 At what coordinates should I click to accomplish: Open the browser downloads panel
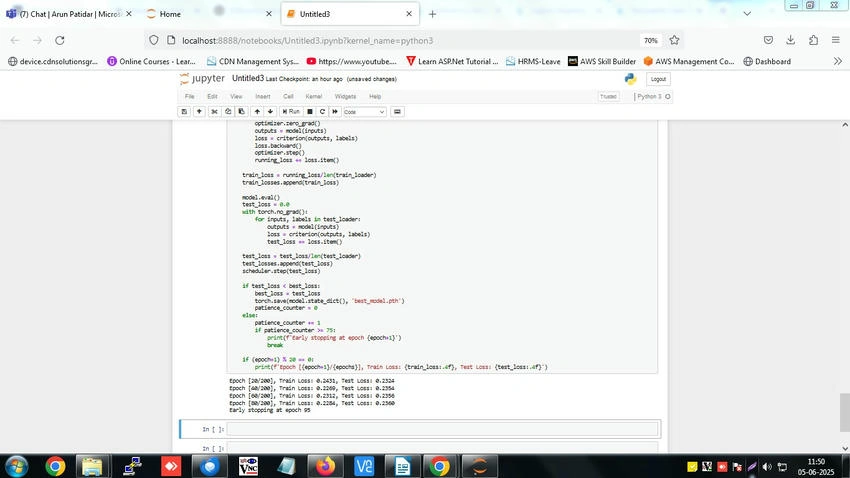(790, 41)
